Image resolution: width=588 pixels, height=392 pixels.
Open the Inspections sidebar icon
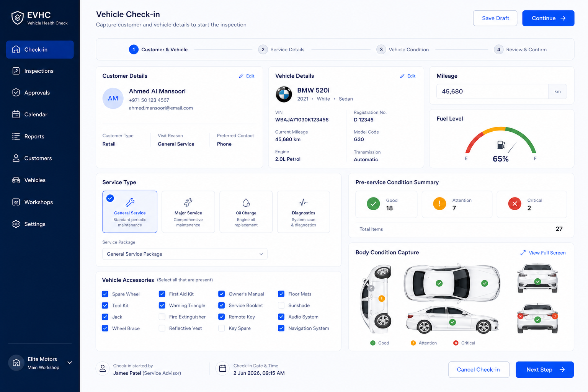pyautogui.click(x=16, y=71)
